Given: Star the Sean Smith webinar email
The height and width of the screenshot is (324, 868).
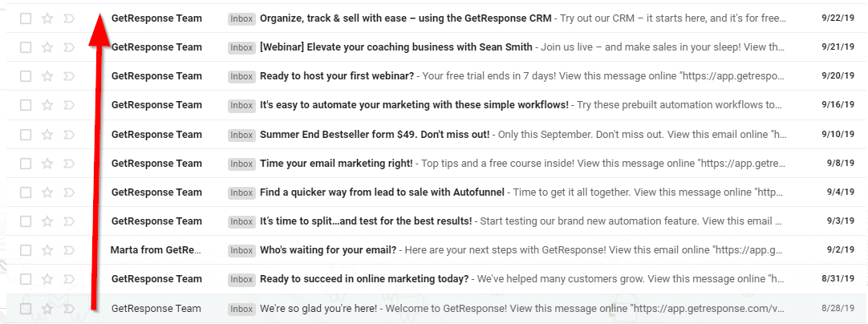Looking at the screenshot, I should pos(47,47).
